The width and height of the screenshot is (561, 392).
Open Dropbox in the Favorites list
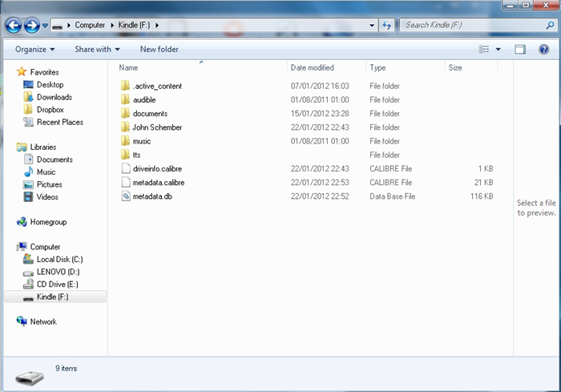click(x=50, y=110)
